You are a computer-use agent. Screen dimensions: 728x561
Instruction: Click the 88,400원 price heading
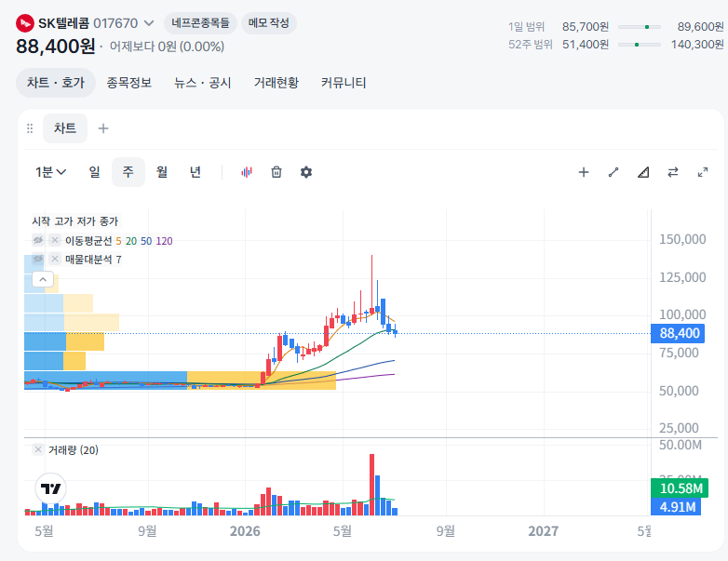56,47
